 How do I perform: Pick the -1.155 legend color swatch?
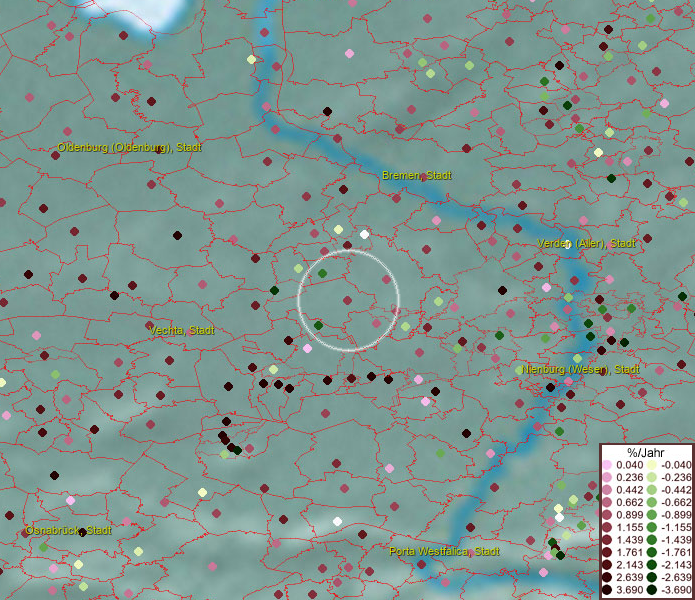point(652,527)
